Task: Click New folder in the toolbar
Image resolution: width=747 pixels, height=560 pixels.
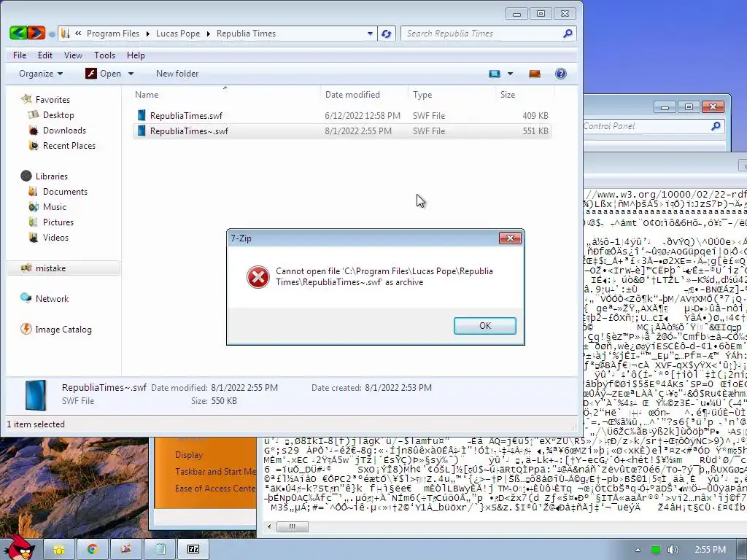Action: (x=177, y=74)
